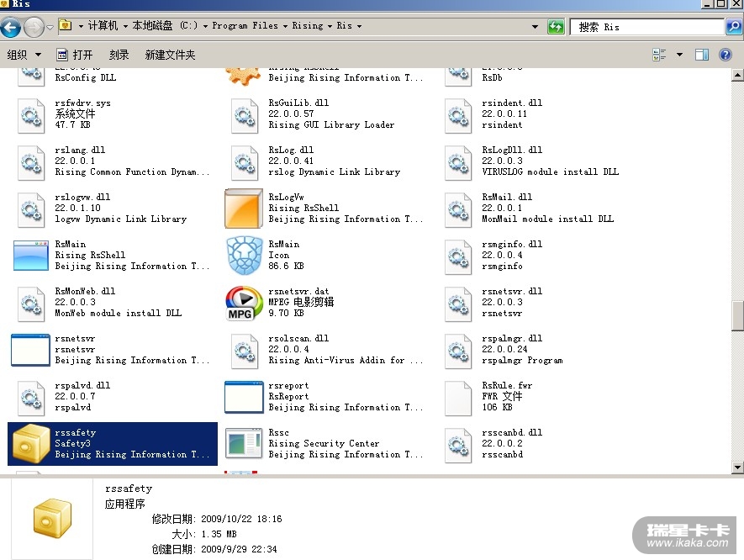Click 新建文件夹 in toolbar
The height and width of the screenshot is (560, 744).
(x=170, y=55)
